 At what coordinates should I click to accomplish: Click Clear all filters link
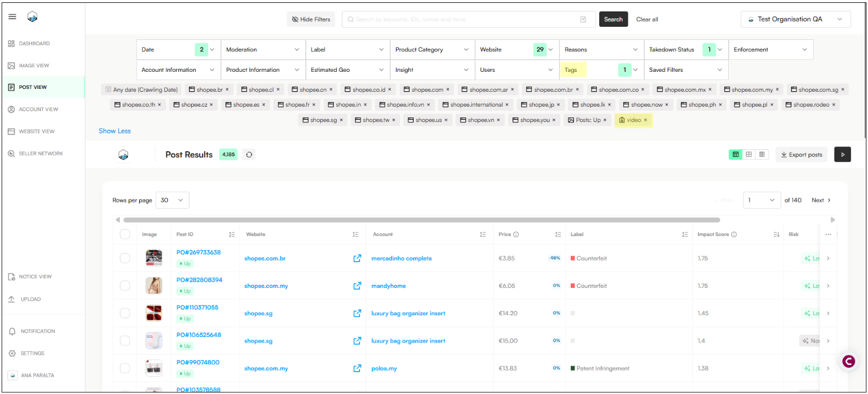coord(647,19)
